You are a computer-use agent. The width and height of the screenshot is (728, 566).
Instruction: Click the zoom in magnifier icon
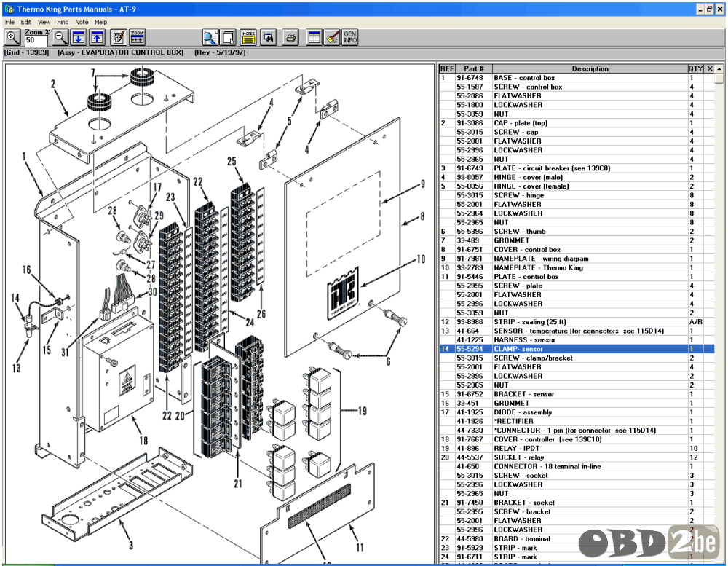click(12, 37)
